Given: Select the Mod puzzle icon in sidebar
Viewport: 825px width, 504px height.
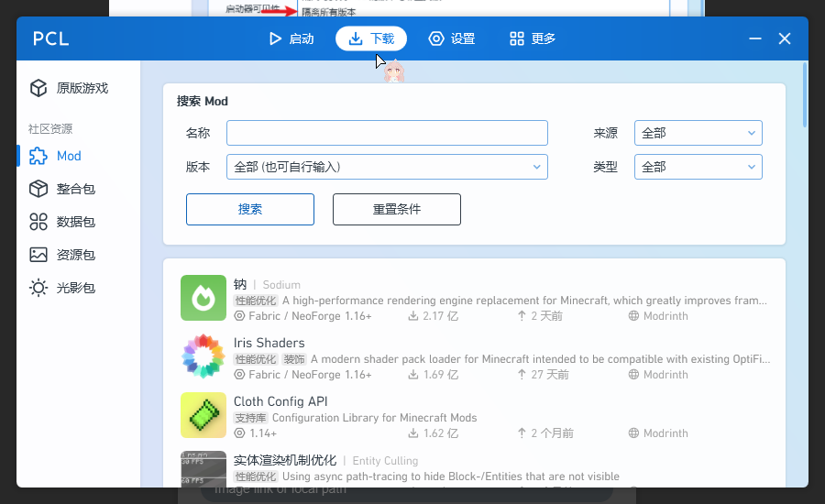Looking at the screenshot, I should [38, 156].
